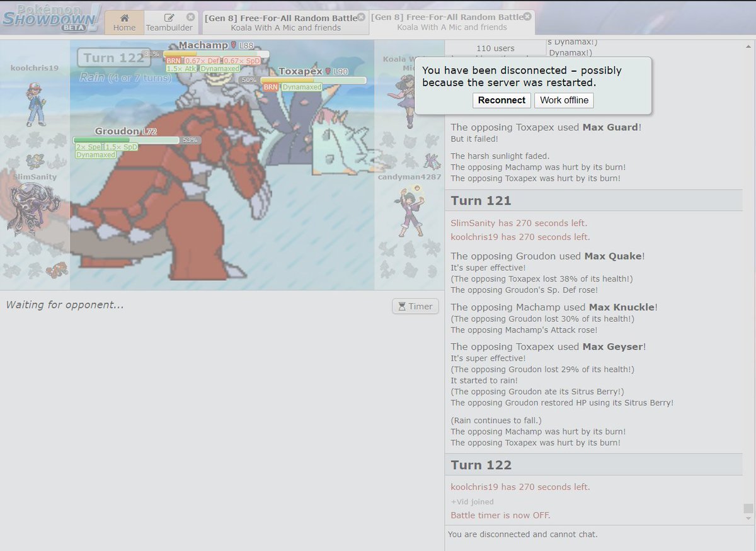Click the Turn 122 counter in the battle field
756x551 pixels.
113,58
